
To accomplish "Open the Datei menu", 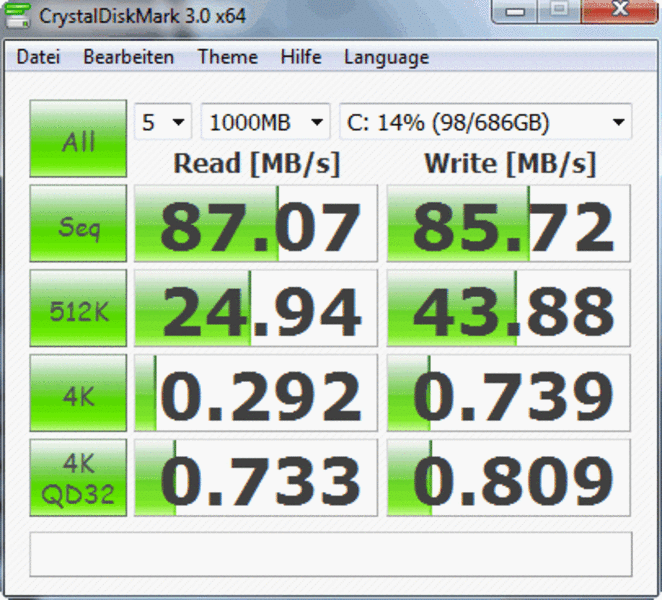I will point(38,57).
